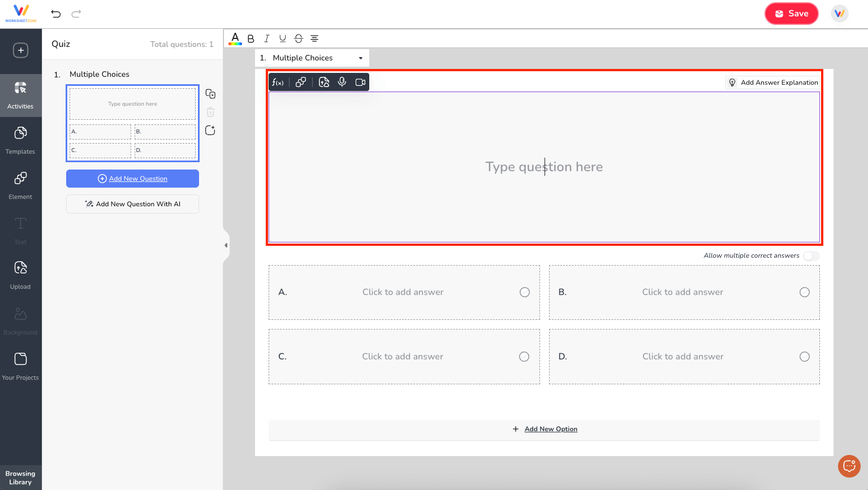Duplicate question 1
Viewport: 868px width, 490px height.
(x=210, y=94)
